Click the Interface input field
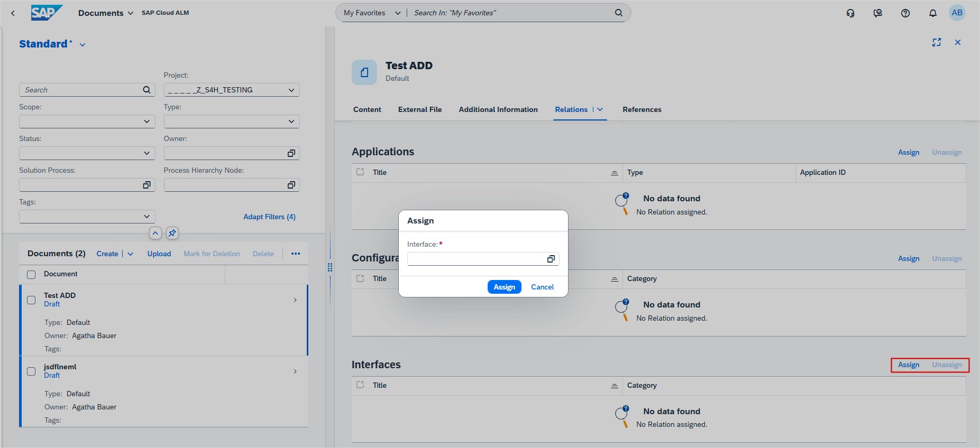The width and height of the screenshot is (980, 448). (x=475, y=259)
